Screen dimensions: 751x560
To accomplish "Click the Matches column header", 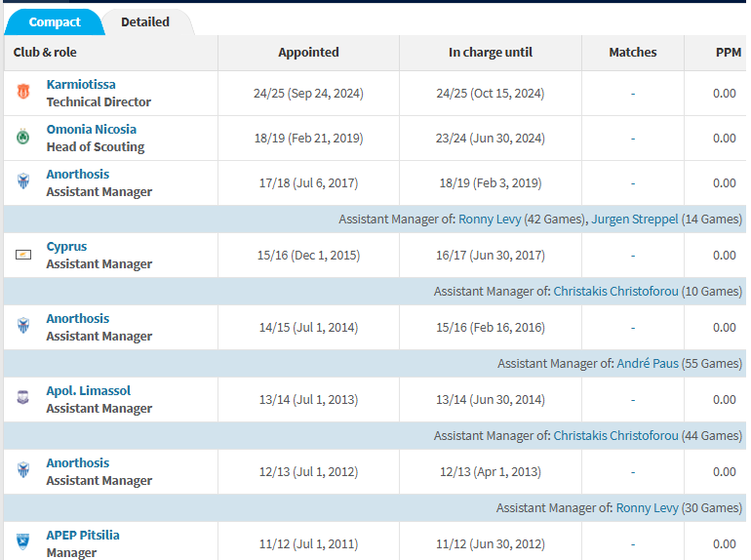I will click(x=633, y=53).
